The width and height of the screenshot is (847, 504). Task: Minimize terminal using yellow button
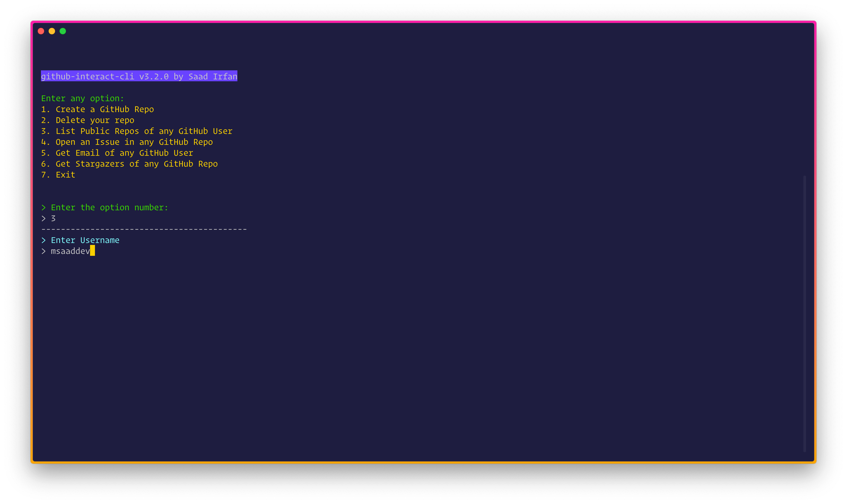[52, 31]
